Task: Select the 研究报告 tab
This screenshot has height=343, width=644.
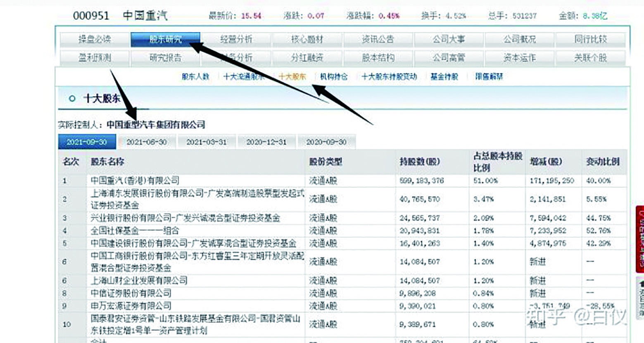Action: (x=166, y=58)
